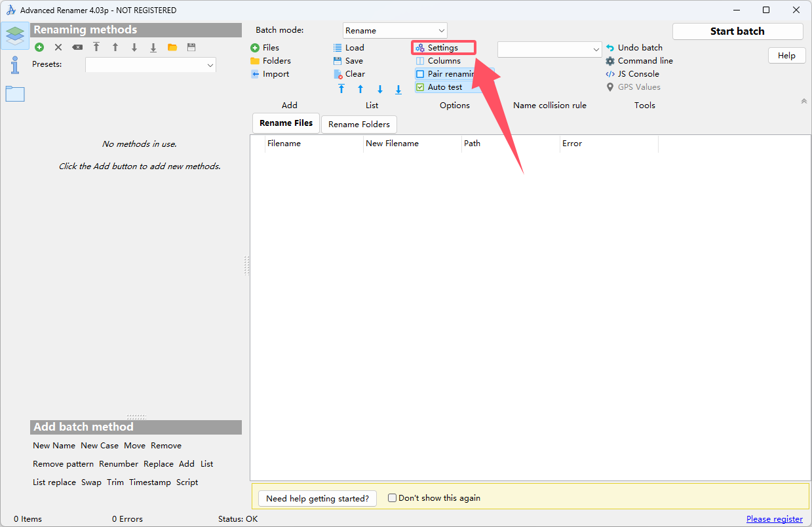Open the Columns configuration
This screenshot has height=527, width=812.
(438, 61)
